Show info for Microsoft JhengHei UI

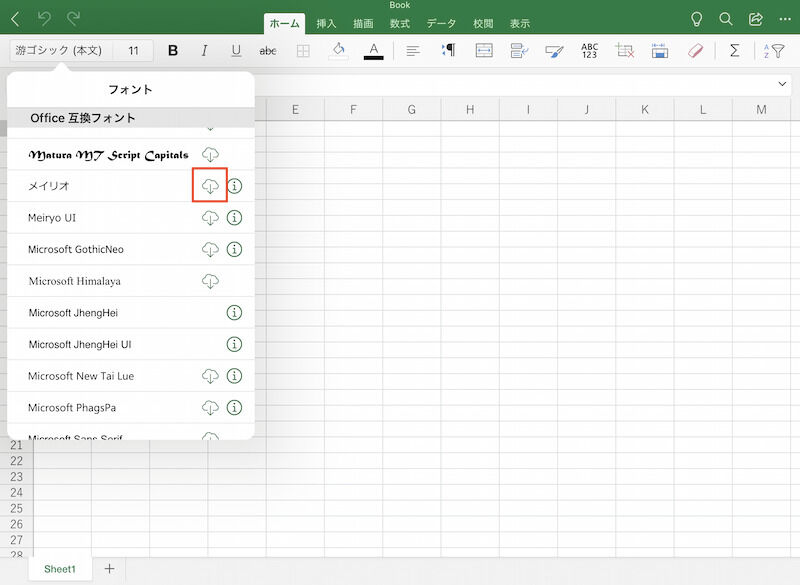234,344
